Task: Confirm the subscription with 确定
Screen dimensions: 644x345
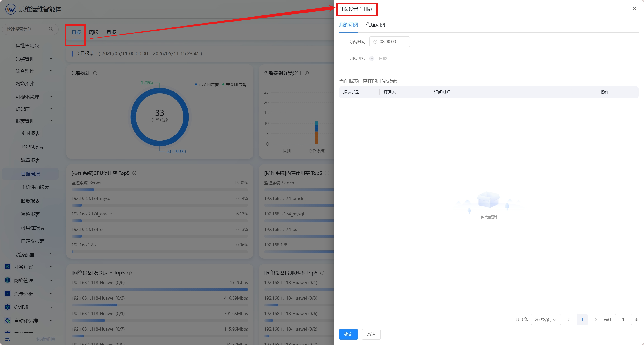Action: [x=348, y=334]
